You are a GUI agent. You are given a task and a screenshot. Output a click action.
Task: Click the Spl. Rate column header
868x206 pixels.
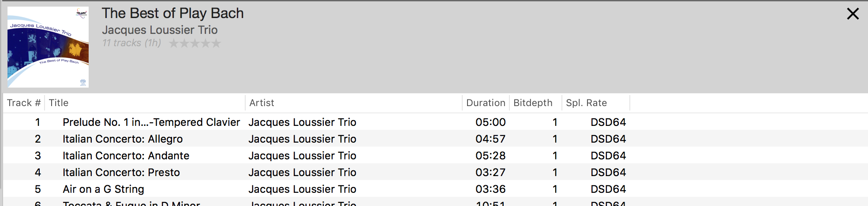point(596,103)
